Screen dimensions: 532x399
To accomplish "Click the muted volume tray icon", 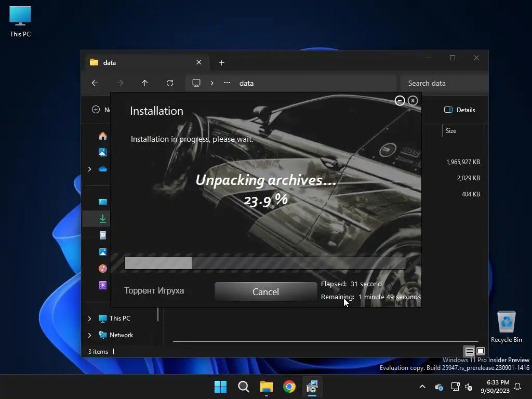I will pyautogui.click(x=469, y=387).
